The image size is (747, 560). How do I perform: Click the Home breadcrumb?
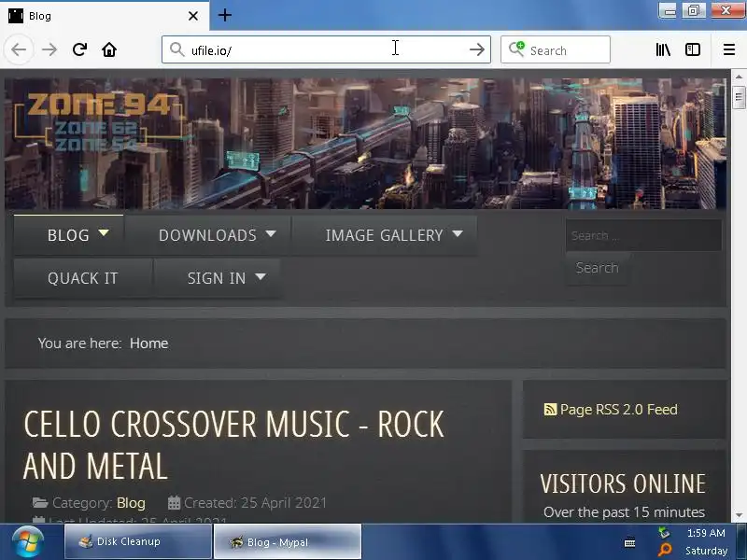point(148,343)
